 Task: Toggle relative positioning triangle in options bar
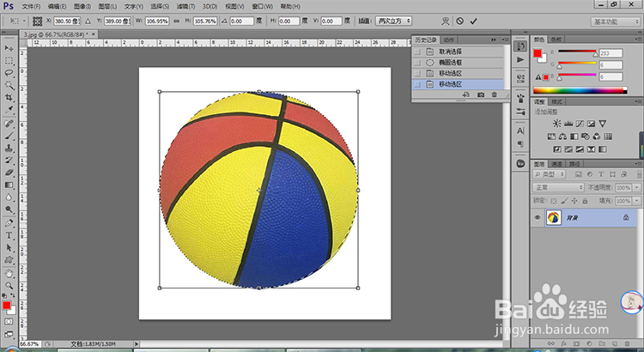[88, 21]
